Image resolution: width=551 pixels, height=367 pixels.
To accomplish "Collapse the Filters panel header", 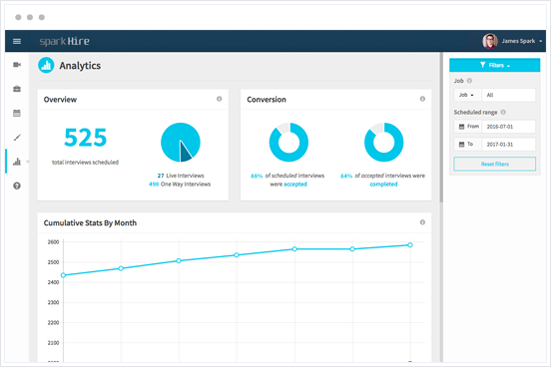I will pos(494,65).
